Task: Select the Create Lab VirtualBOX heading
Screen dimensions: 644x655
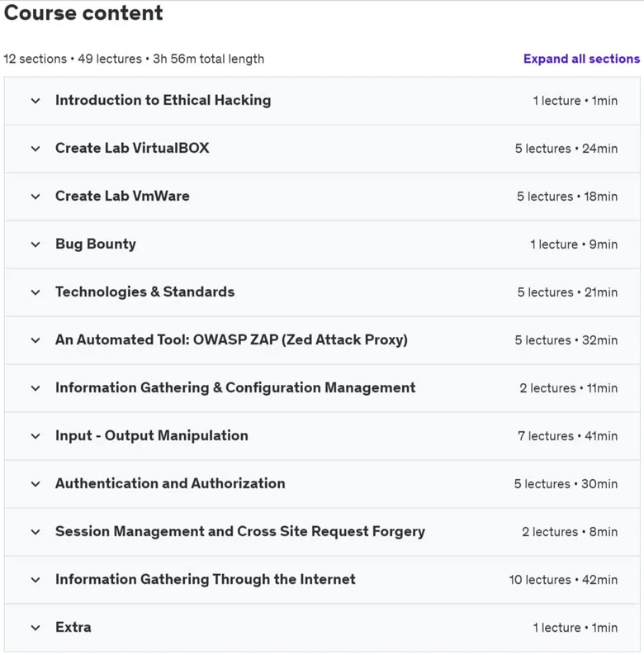Action: [132, 148]
